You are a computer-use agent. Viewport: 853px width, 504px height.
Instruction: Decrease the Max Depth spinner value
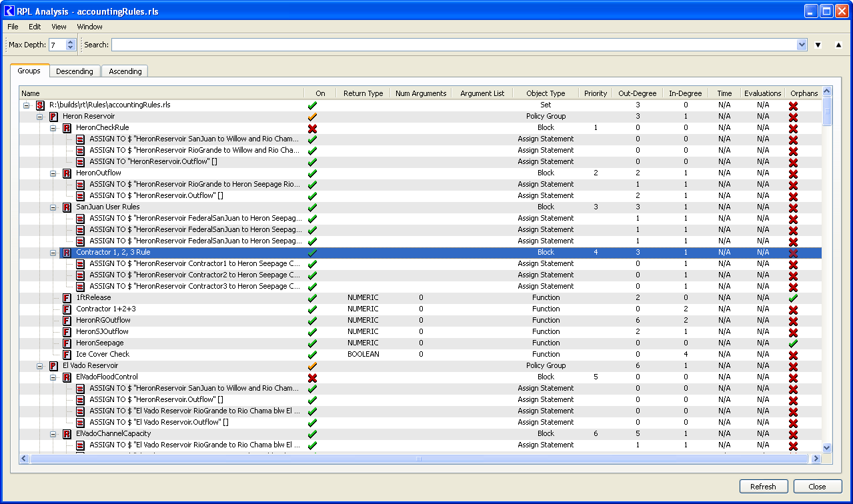click(71, 48)
